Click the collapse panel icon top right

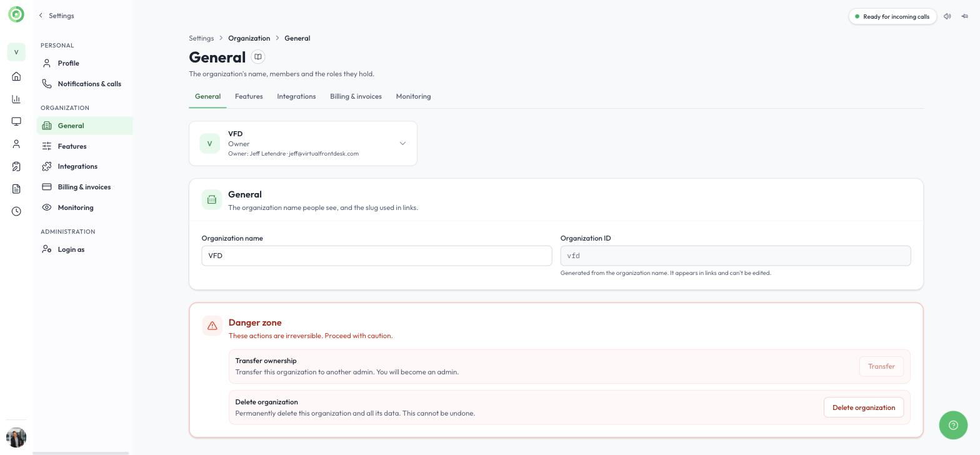pyautogui.click(x=965, y=16)
